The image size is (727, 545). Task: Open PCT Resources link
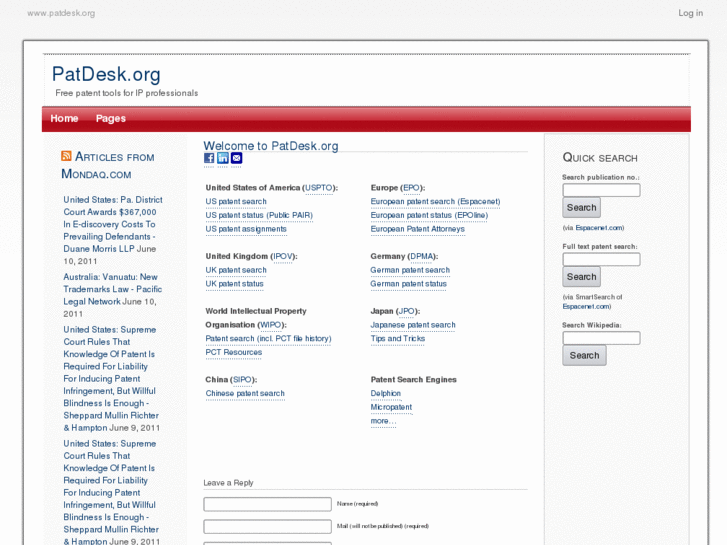coord(234,353)
